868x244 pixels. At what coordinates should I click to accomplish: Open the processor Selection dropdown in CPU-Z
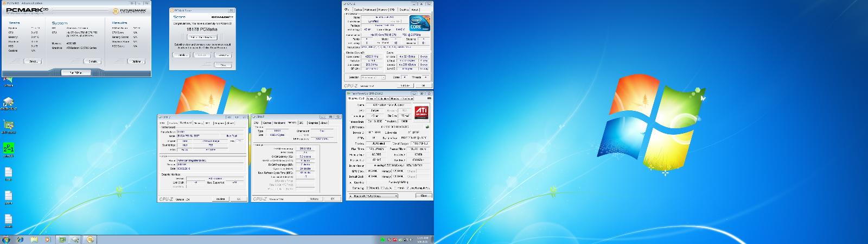373,77
